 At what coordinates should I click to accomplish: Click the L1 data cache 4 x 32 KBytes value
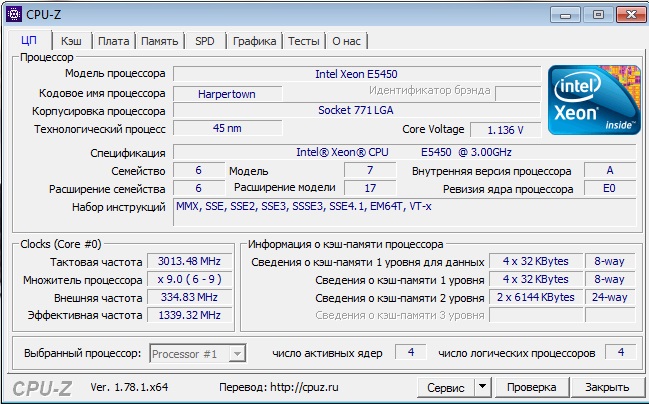[x=536, y=261]
